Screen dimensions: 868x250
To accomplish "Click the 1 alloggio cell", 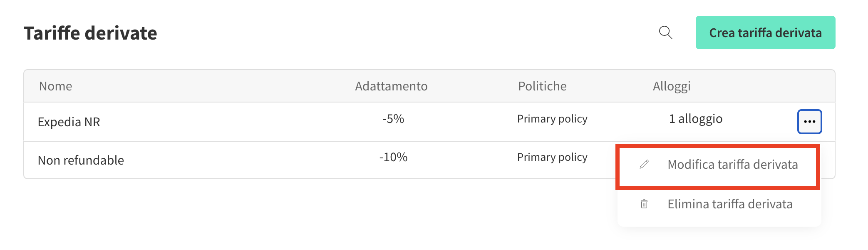I will coord(696,119).
